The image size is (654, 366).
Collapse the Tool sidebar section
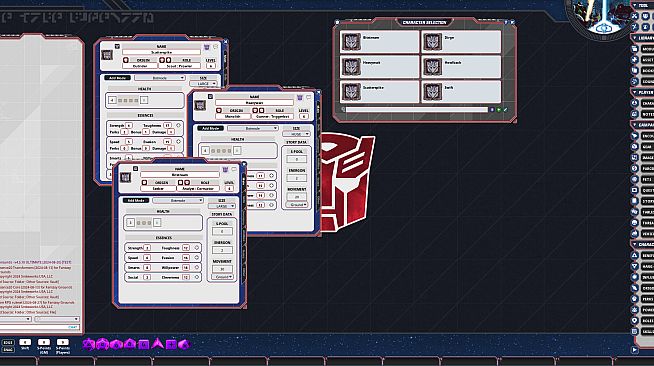[635, 5]
